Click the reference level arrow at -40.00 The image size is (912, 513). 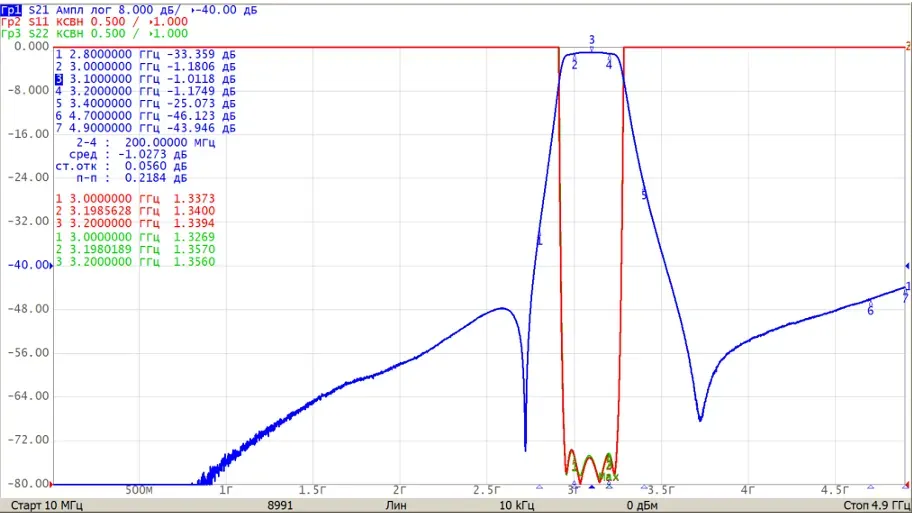tap(51, 265)
